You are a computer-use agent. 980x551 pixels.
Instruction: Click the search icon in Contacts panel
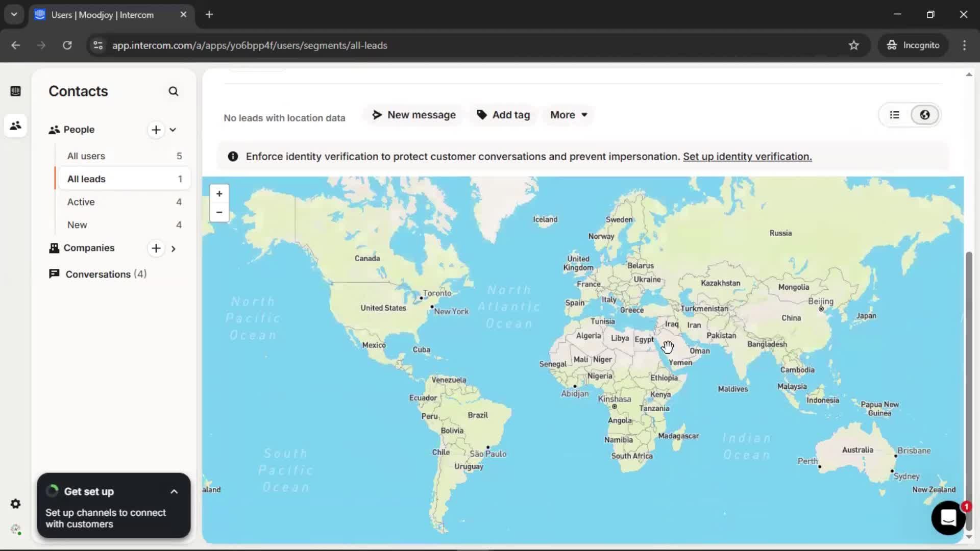click(174, 91)
